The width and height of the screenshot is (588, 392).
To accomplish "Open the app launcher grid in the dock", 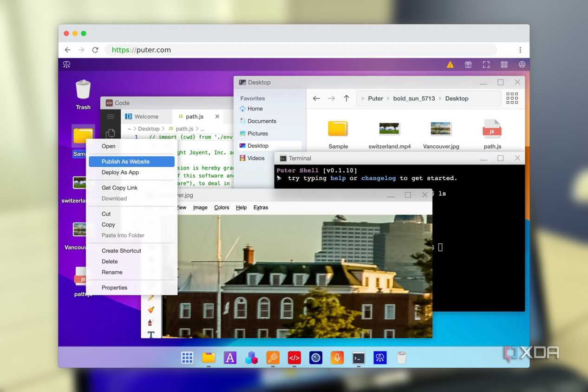I will pyautogui.click(x=187, y=358).
